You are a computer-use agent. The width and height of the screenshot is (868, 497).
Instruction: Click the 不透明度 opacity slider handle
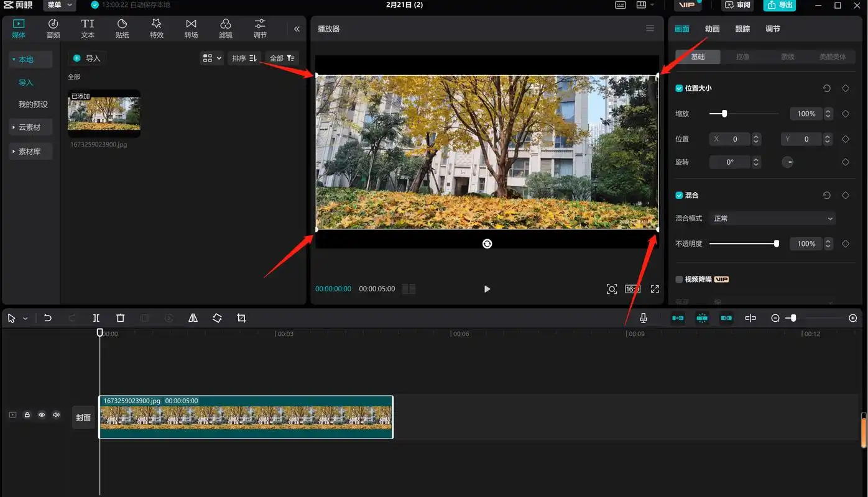pos(776,244)
